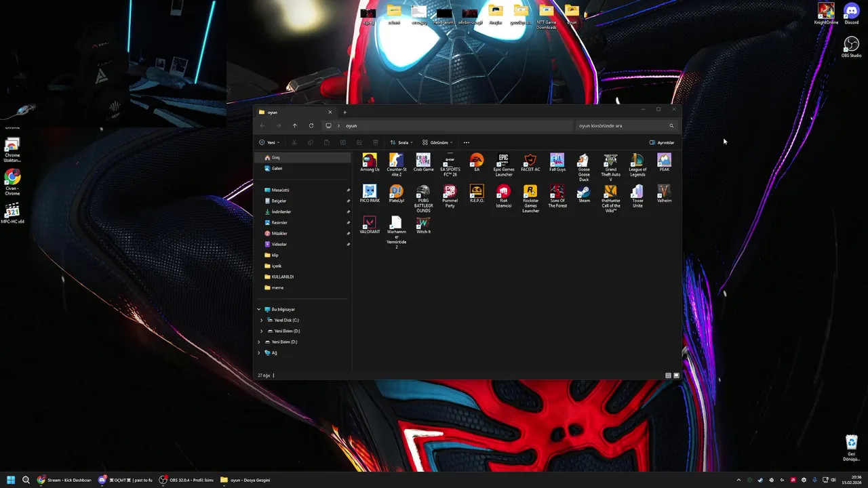868x488 pixels.
Task: Open İndirilenler in quick access
Action: click(302, 211)
